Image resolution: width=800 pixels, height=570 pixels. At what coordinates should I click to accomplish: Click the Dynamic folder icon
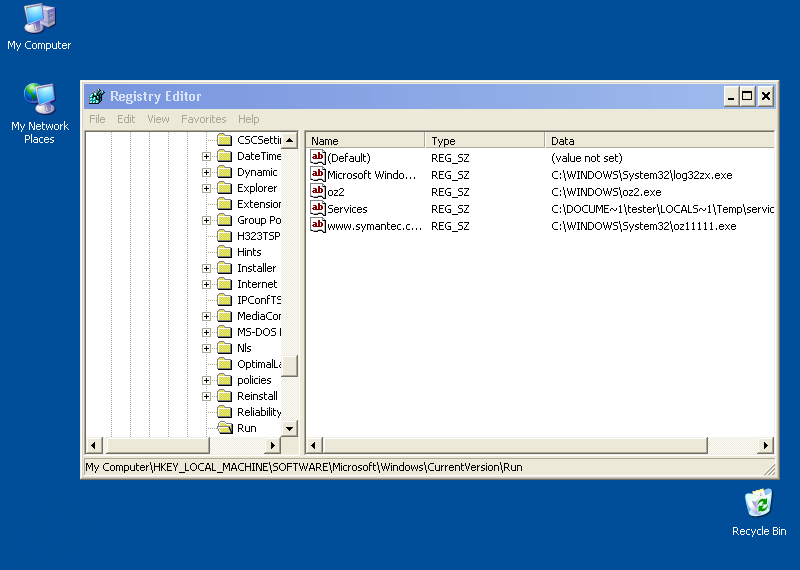tap(224, 172)
